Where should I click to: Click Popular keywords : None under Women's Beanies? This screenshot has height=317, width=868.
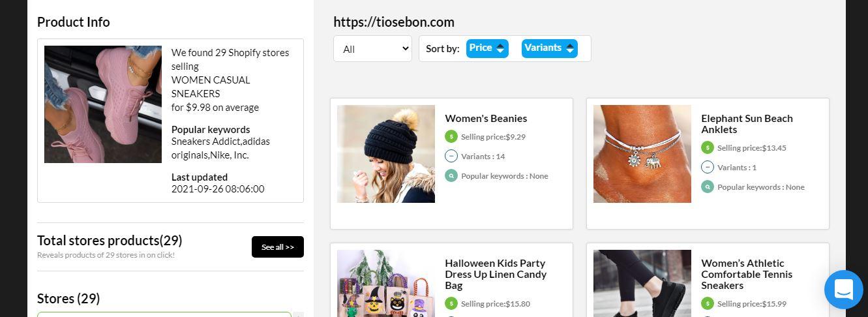click(505, 176)
